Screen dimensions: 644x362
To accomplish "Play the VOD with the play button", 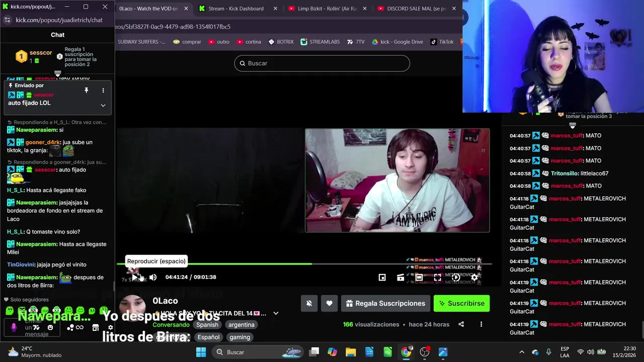I will click(135, 277).
